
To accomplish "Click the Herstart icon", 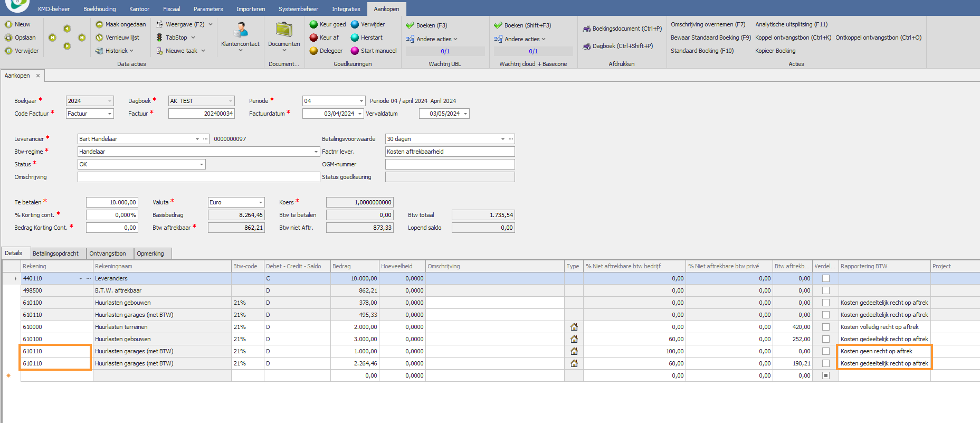I will (x=355, y=37).
